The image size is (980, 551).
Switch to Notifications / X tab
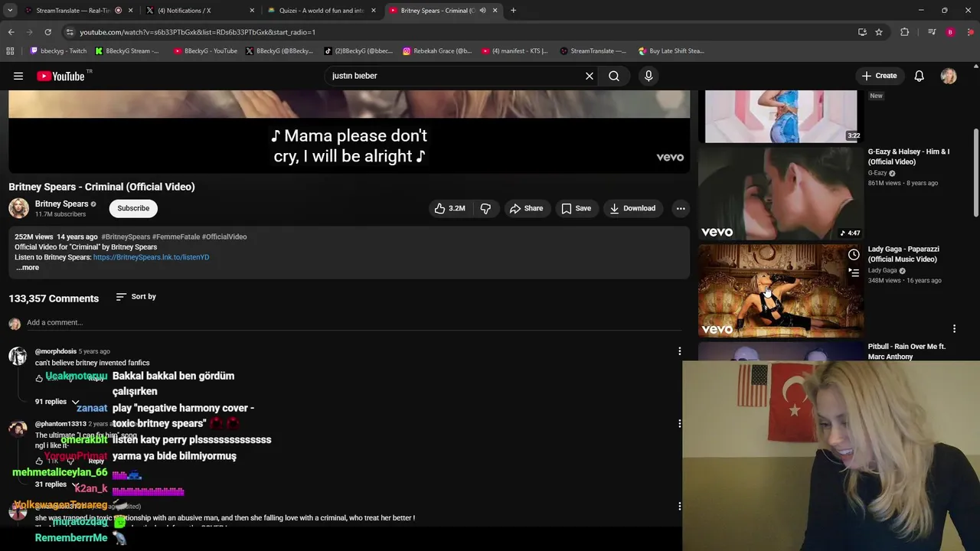[201, 11]
